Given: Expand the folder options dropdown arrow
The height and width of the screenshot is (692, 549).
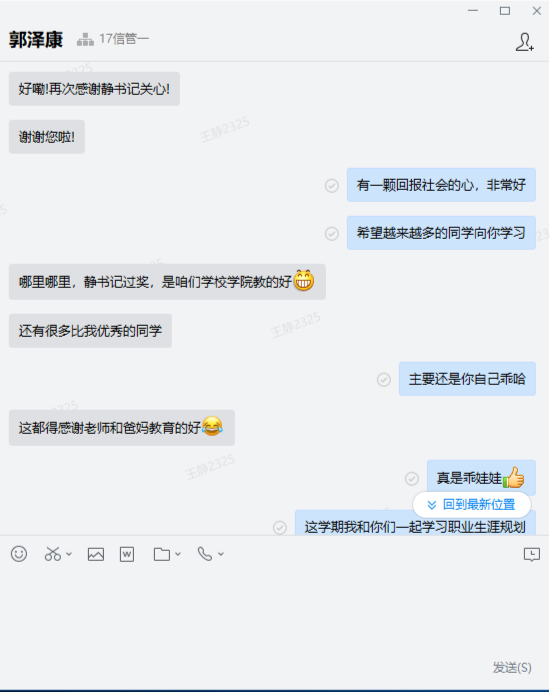Looking at the screenshot, I should [178, 554].
